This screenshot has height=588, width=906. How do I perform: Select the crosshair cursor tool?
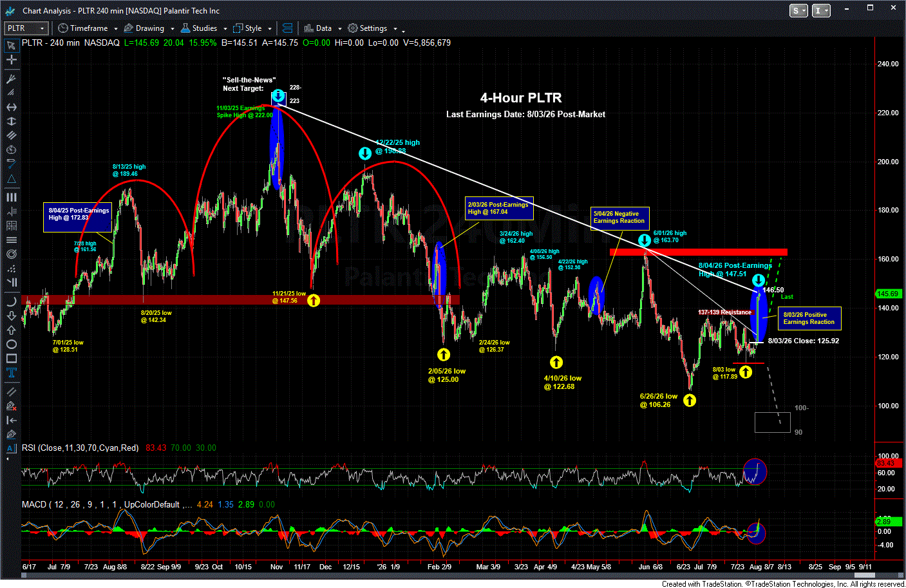[x=11, y=60]
